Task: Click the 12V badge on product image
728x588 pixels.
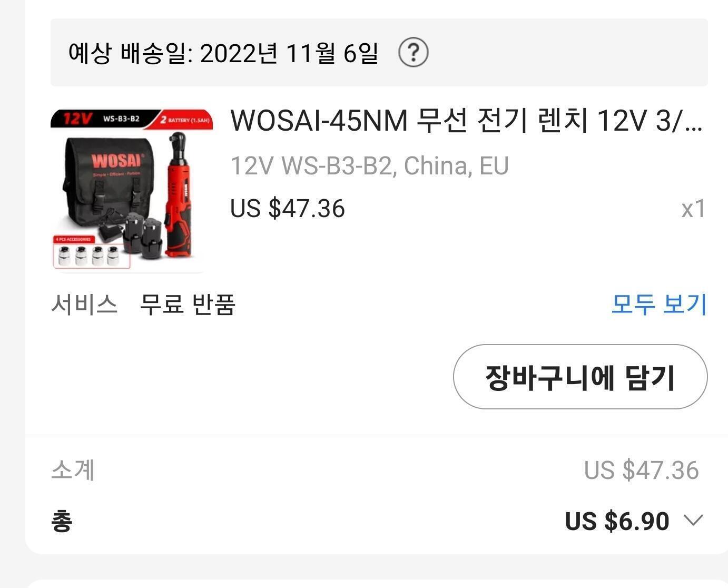Action: pyautogui.click(x=76, y=119)
